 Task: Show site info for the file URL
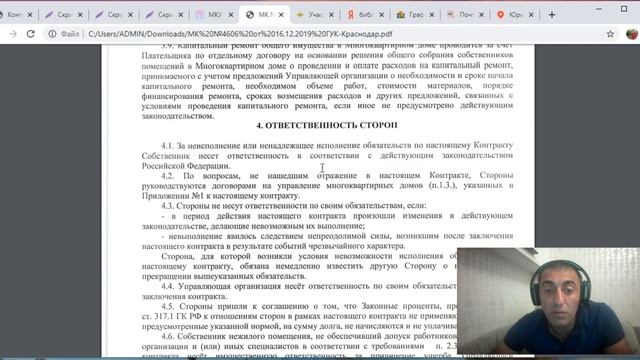(52, 34)
